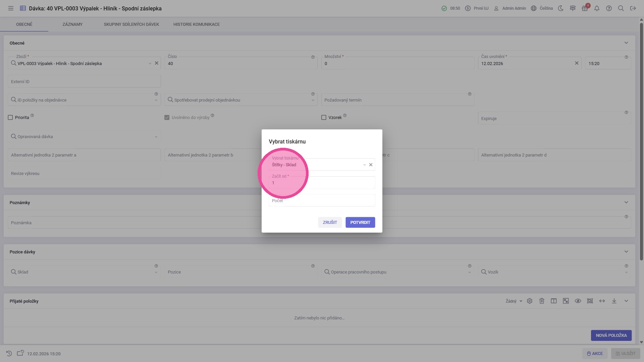
Task: Enable the Priorita checkbox
Action: (10, 118)
